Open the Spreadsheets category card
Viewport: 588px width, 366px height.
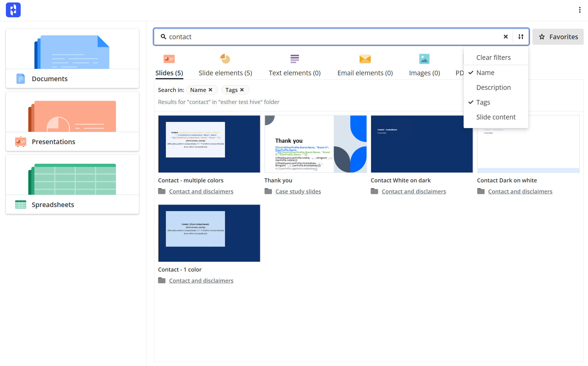[72, 184]
